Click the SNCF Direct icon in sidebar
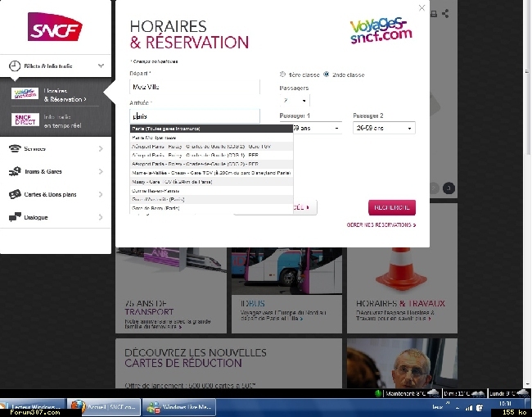The height and width of the screenshot is (417, 532). [x=25, y=120]
